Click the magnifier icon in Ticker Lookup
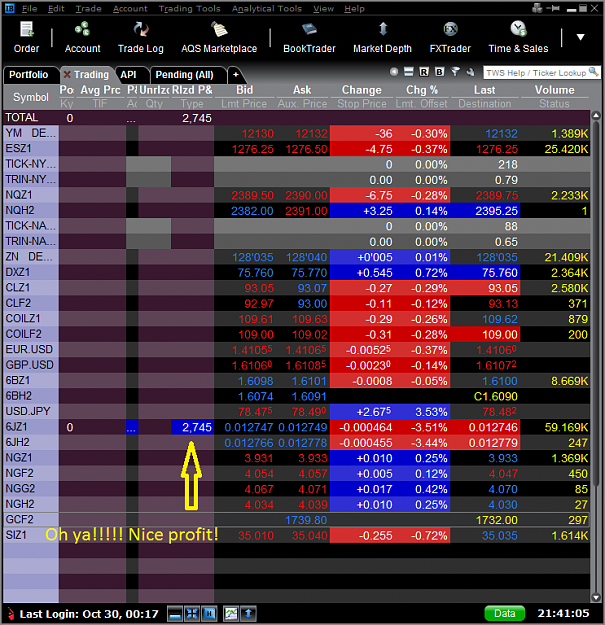605x625 pixels. tap(593, 72)
